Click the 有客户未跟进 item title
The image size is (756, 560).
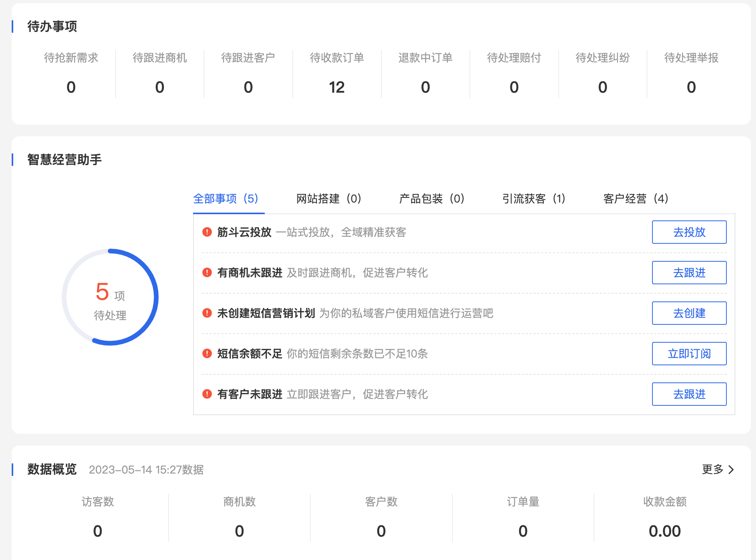click(x=250, y=394)
